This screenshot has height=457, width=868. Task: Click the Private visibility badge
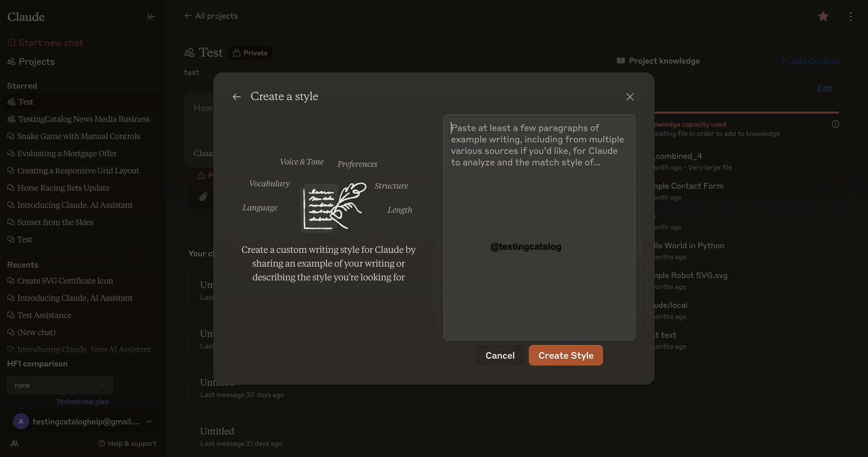coord(250,53)
